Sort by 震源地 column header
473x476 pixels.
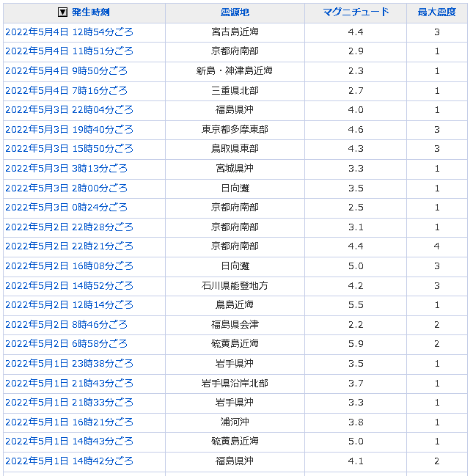pyautogui.click(x=235, y=12)
